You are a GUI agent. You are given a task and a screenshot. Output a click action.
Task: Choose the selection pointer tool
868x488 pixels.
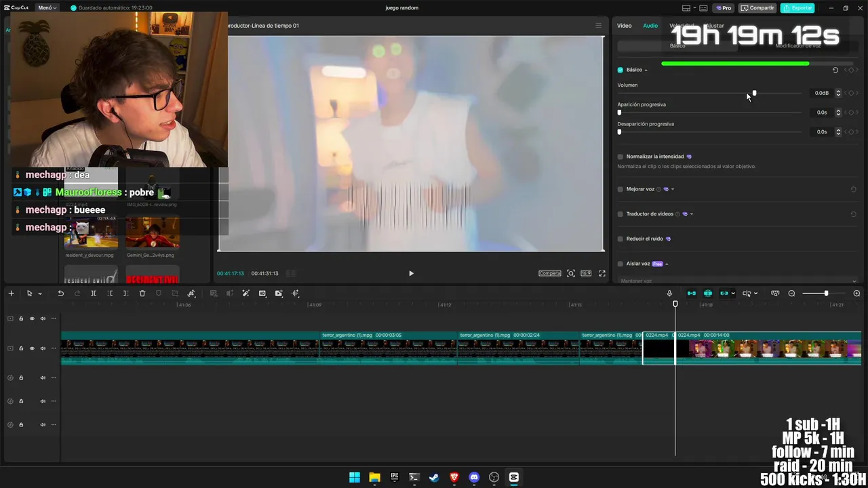pos(29,293)
